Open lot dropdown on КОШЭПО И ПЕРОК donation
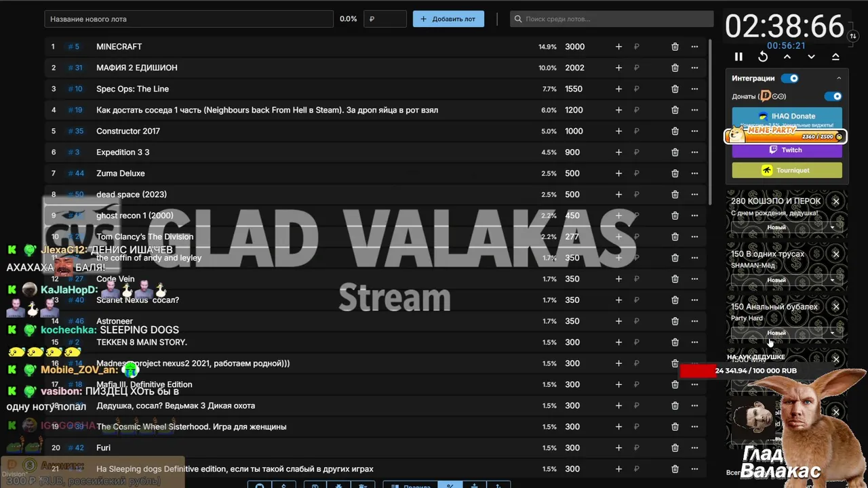868x488 pixels. (833, 228)
